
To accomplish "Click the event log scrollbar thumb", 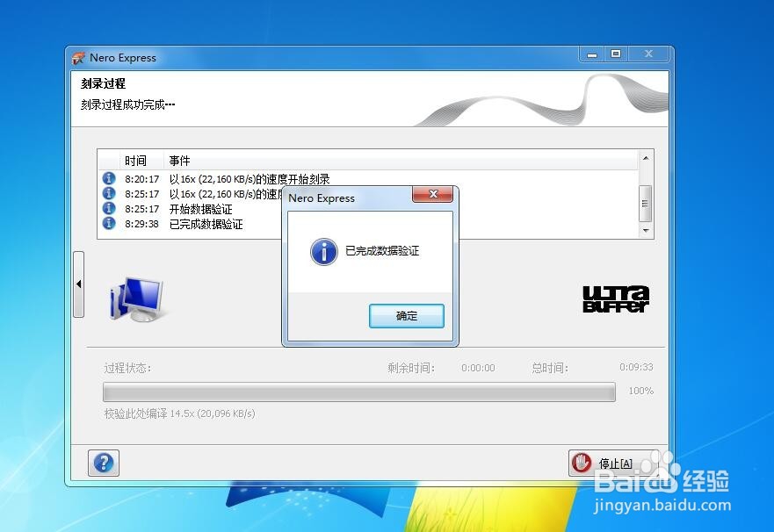I will click(645, 203).
